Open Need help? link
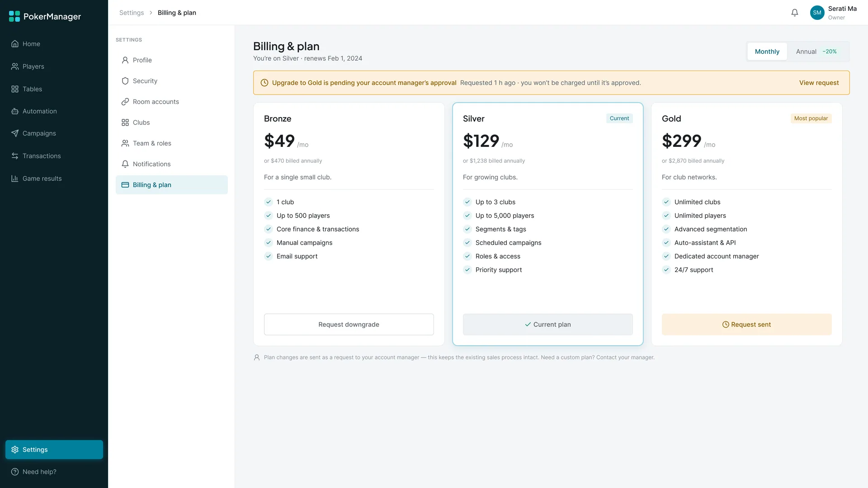The height and width of the screenshot is (488, 868). (x=54, y=472)
